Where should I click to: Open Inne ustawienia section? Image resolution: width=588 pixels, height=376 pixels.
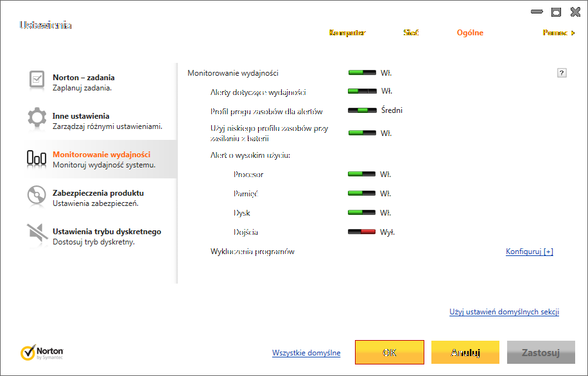99,121
